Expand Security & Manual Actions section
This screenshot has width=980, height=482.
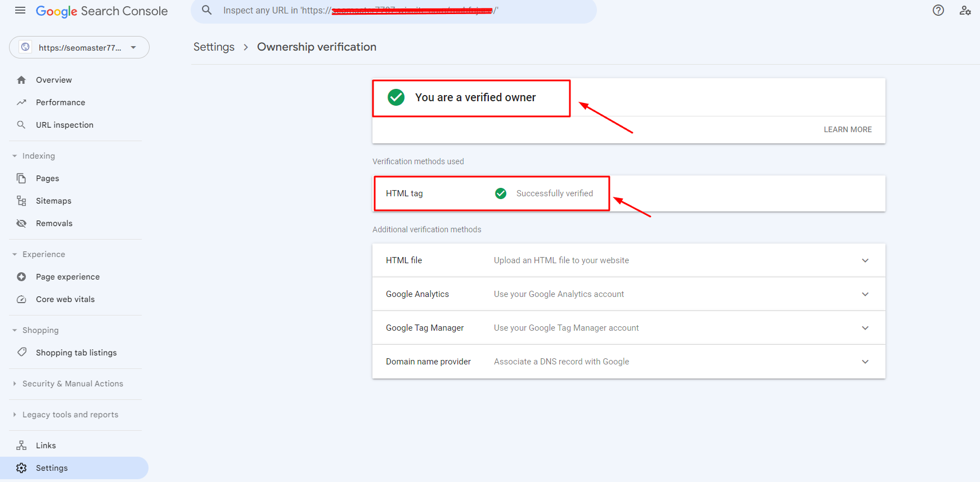click(15, 384)
